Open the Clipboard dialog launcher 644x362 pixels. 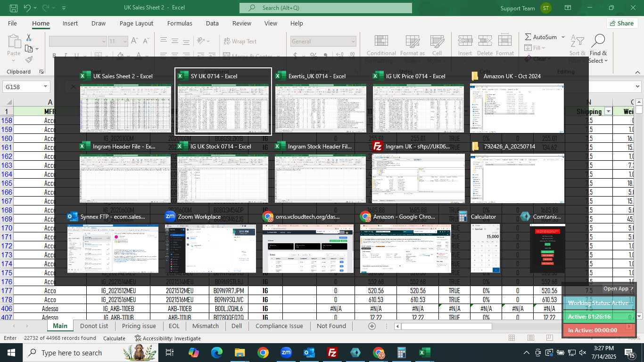[x=41, y=72]
